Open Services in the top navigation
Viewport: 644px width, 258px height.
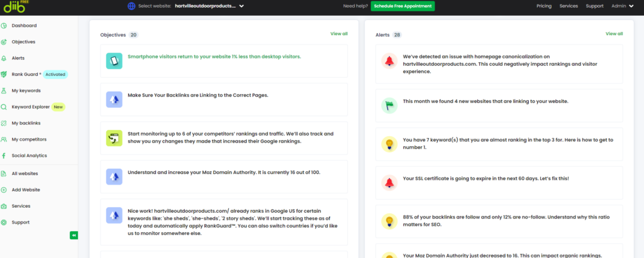point(569,6)
